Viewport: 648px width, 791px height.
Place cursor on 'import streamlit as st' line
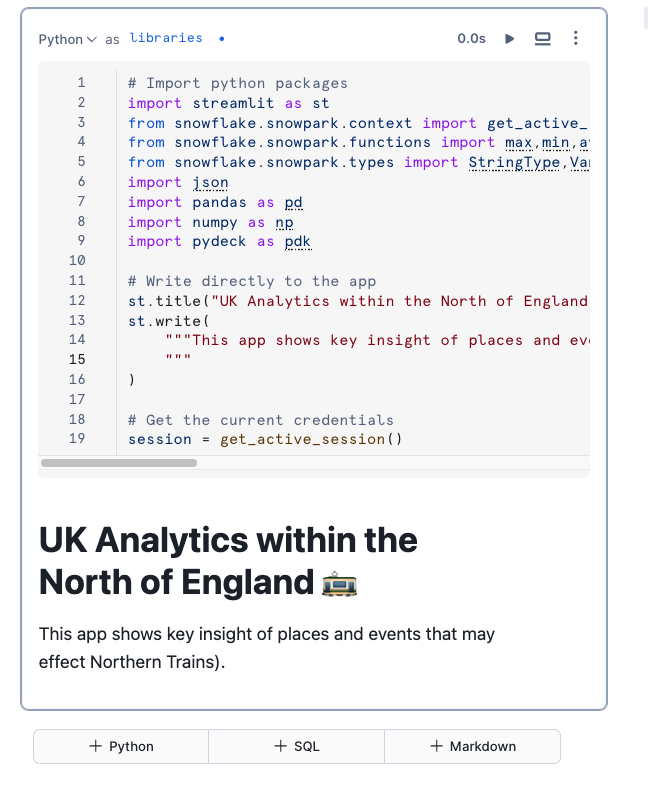[x=228, y=103]
